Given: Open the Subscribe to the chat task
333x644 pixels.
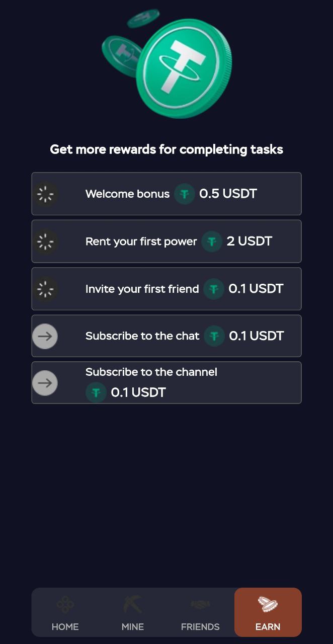Looking at the screenshot, I should pos(166,336).
